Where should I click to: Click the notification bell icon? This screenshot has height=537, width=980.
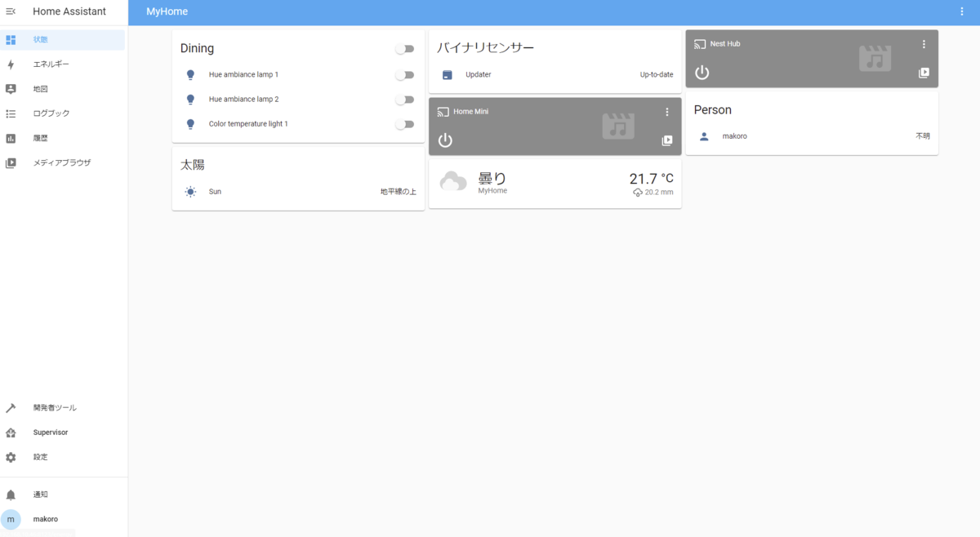[11, 495]
